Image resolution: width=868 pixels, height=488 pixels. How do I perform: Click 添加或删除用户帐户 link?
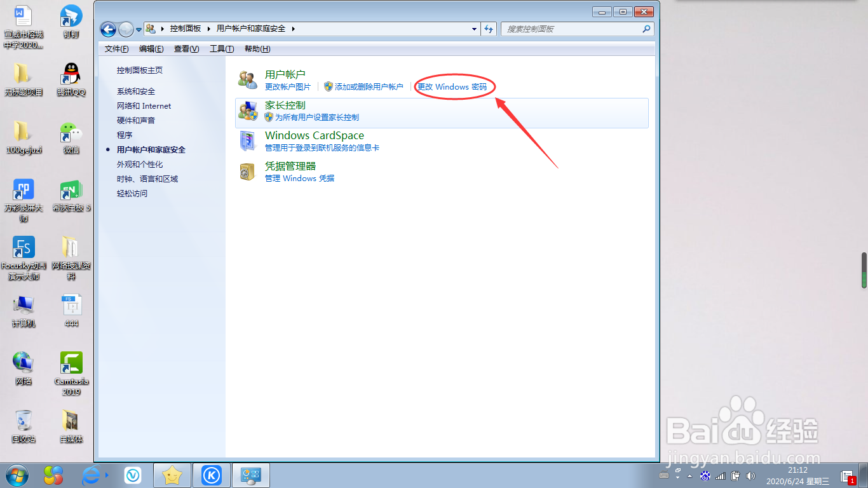click(x=369, y=87)
